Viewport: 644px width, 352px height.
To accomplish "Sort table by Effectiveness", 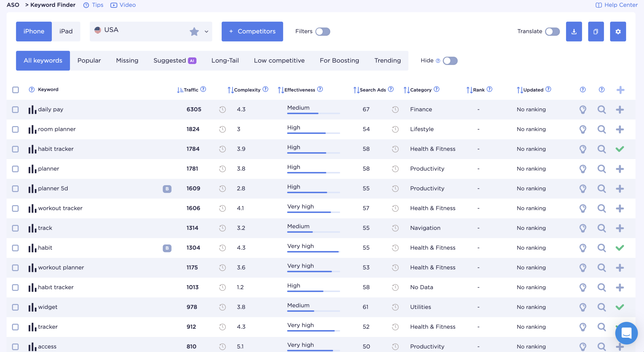I will coord(281,90).
